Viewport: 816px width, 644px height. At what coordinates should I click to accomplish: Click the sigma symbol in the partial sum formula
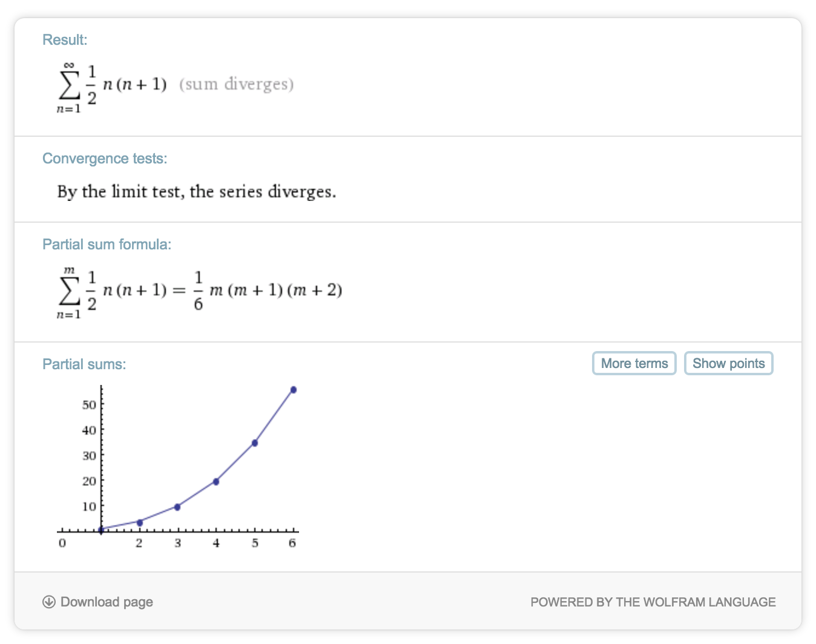tap(68, 291)
